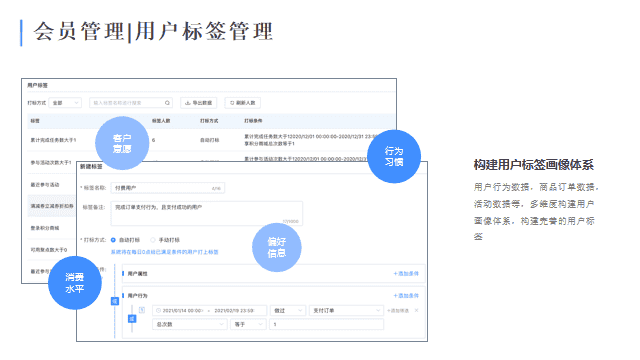Open the 做过 dropdown
Screen dimensions: 640x360
[288, 311]
